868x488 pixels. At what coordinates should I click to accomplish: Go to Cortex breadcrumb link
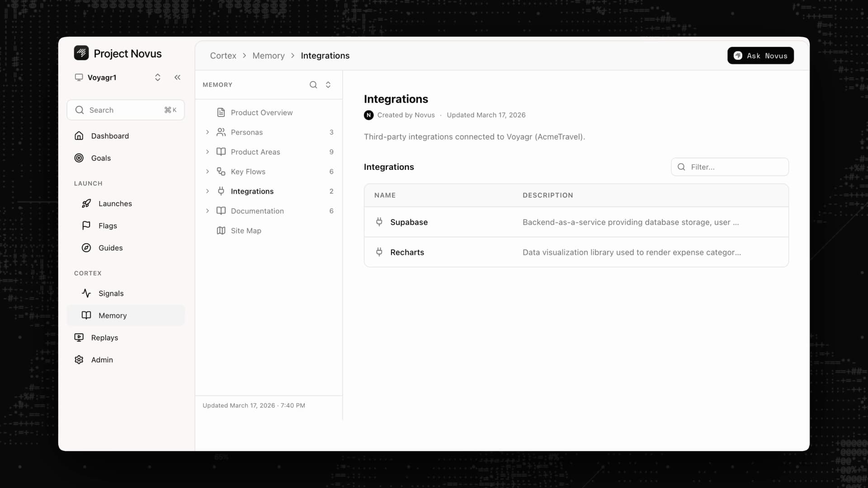(x=223, y=56)
